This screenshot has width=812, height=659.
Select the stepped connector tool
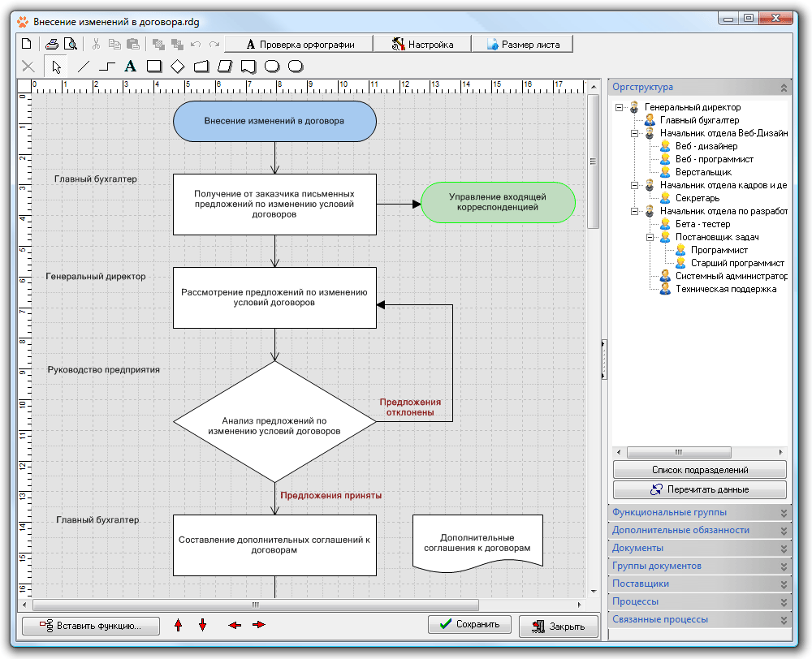(106, 67)
